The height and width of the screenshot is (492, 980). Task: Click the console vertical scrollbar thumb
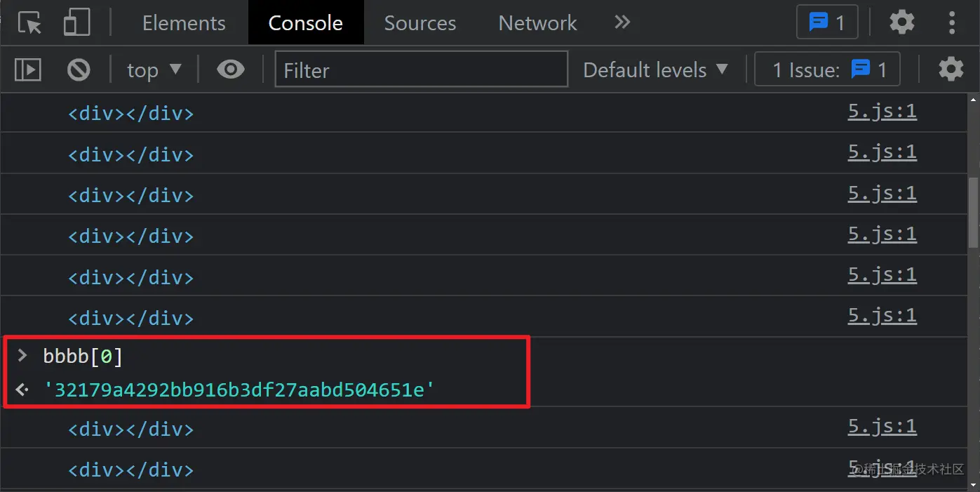(974, 213)
